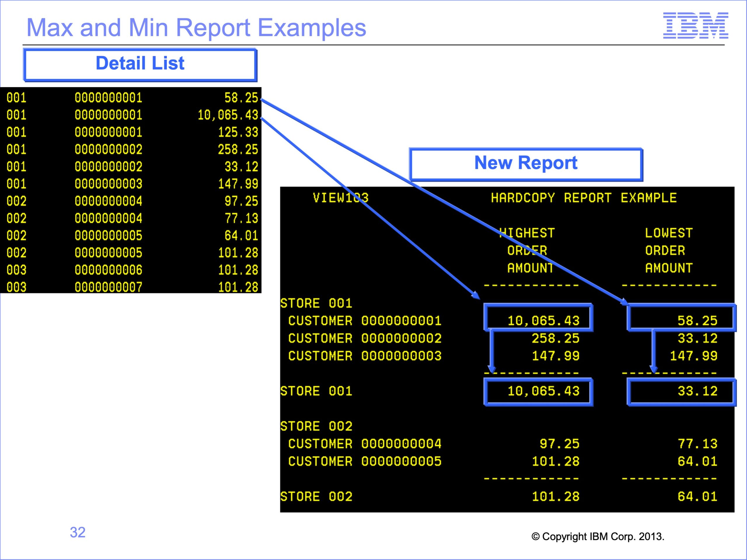Click lowest amount 64.01 in STORE 002 total
The image size is (747, 560).
pyautogui.click(x=698, y=496)
